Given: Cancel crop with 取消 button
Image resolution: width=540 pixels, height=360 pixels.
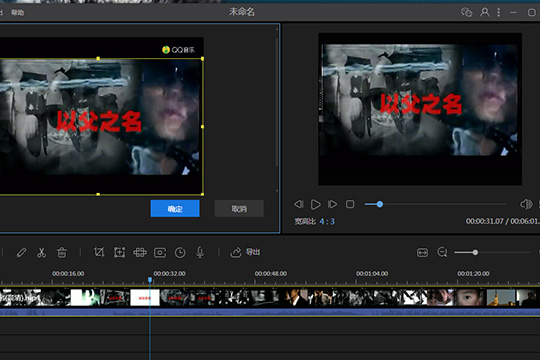Looking at the screenshot, I should pyautogui.click(x=239, y=208).
